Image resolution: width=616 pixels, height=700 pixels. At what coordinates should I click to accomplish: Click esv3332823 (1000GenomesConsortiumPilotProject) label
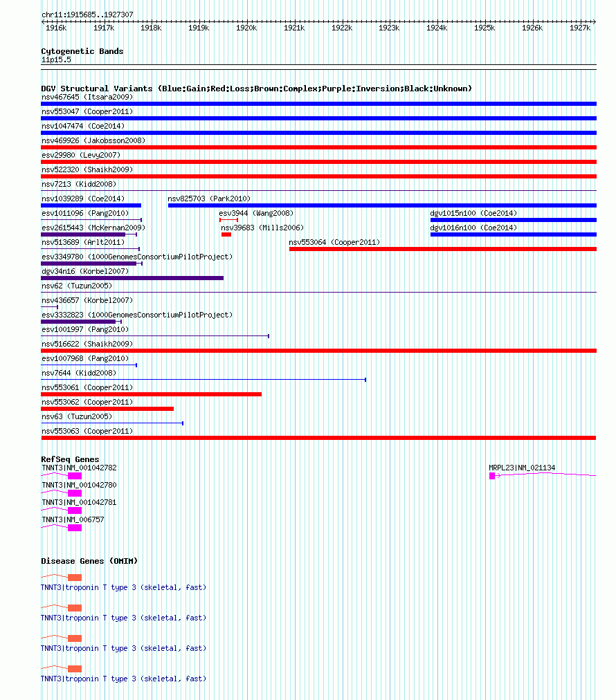click(x=137, y=315)
